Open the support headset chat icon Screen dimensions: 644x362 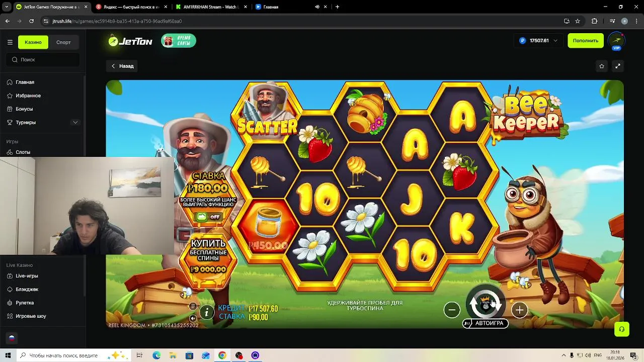[x=622, y=329]
